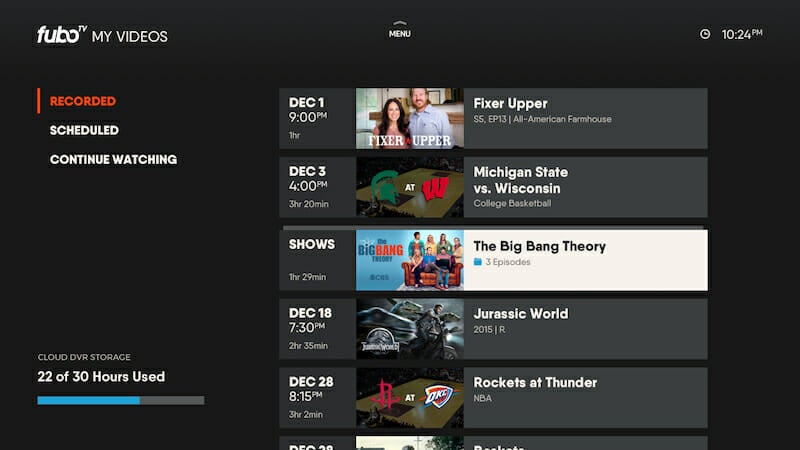The height and width of the screenshot is (450, 800).
Task: Click the NBA subtitle text
Action: click(x=482, y=398)
